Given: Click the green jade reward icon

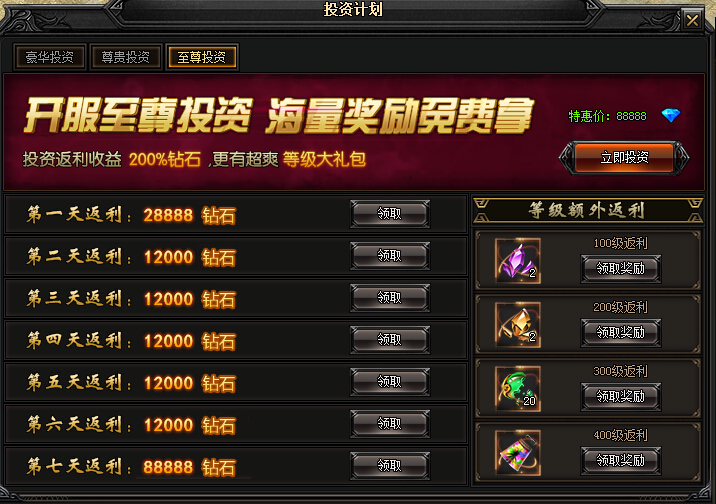Looking at the screenshot, I should click(x=518, y=388).
